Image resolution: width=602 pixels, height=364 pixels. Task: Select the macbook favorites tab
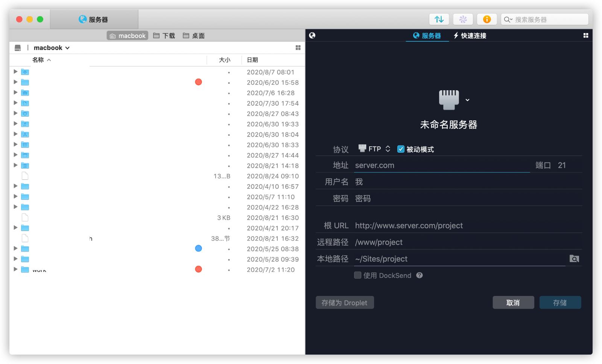128,36
